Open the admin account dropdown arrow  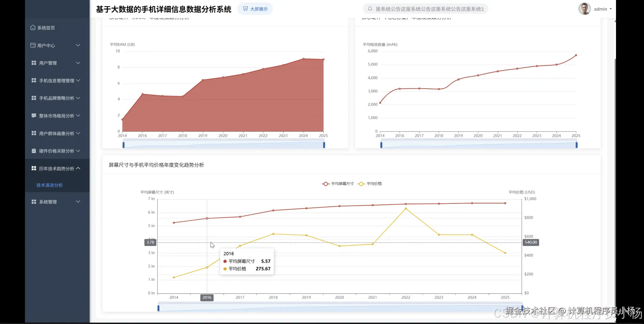pyautogui.click(x=611, y=9)
